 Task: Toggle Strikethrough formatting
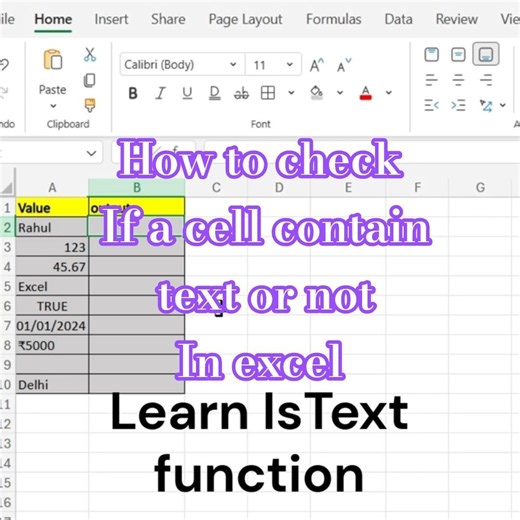click(x=241, y=93)
